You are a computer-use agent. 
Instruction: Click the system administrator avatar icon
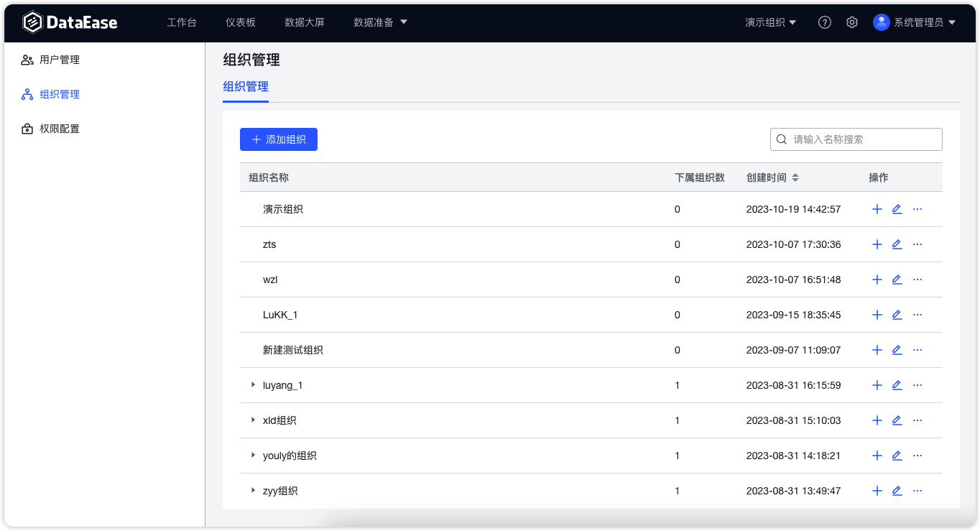[x=882, y=22]
